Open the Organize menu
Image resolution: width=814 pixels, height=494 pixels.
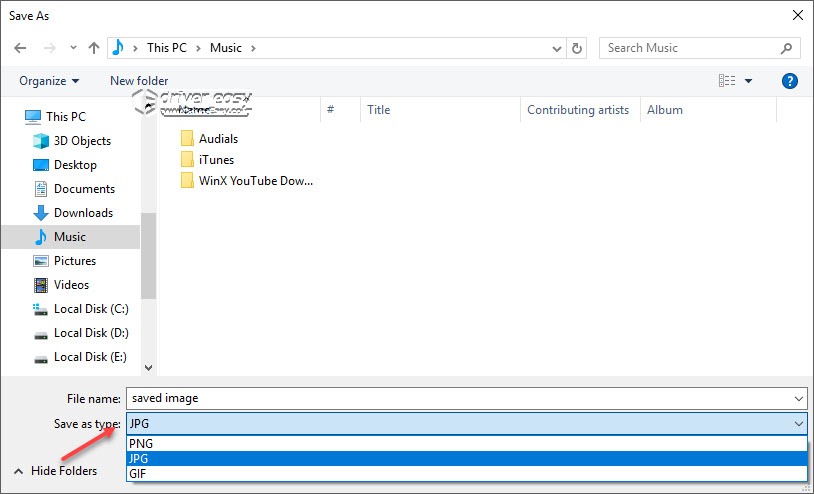pos(48,81)
